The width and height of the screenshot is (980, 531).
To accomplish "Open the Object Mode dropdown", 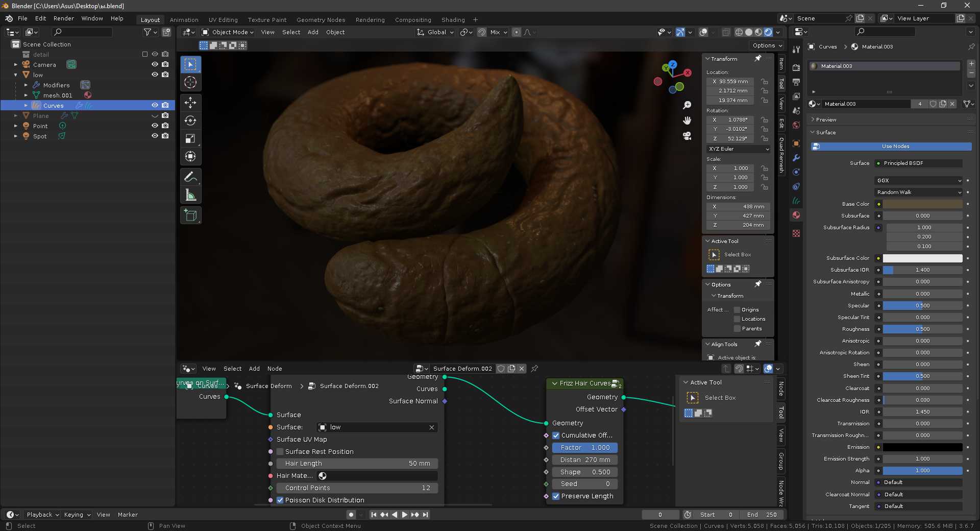I will coord(228,32).
